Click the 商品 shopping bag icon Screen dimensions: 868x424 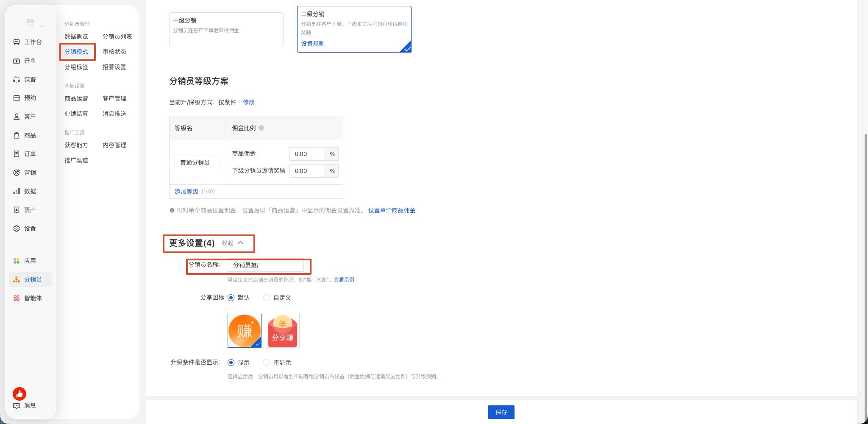(x=17, y=135)
